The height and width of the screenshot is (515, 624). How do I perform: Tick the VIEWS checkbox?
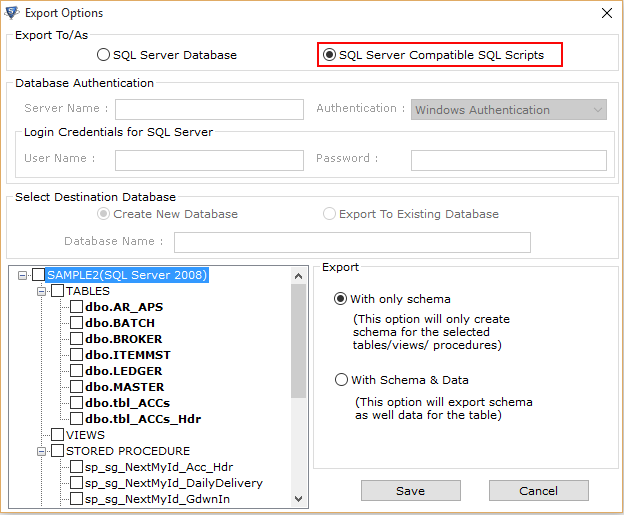(x=57, y=435)
